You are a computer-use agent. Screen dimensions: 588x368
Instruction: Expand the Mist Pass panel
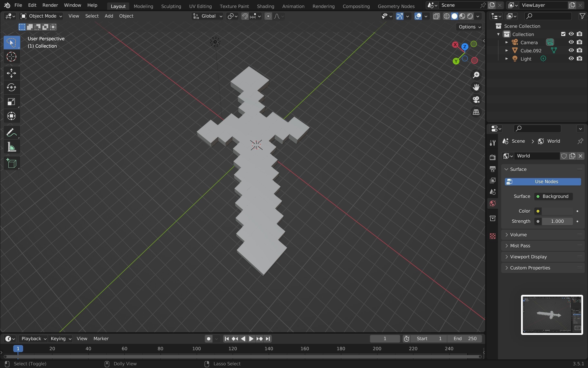[543, 246]
